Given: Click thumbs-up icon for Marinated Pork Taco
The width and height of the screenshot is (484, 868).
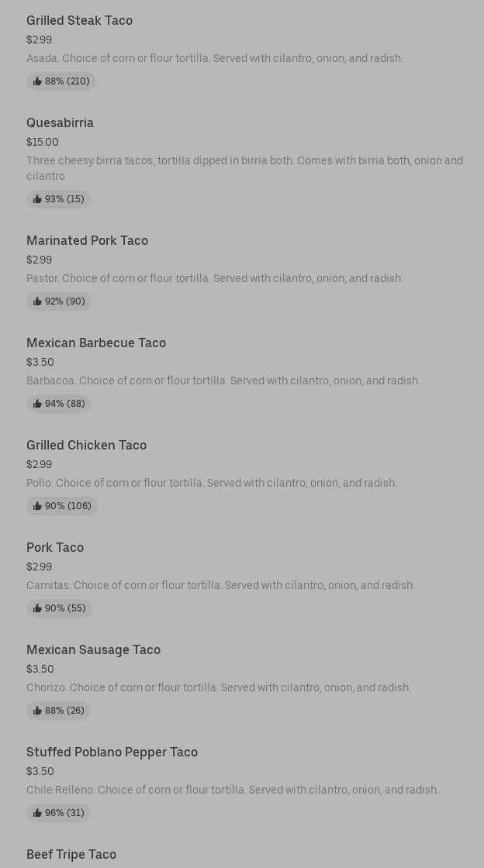Looking at the screenshot, I should pyautogui.click(x=37, y=301).
